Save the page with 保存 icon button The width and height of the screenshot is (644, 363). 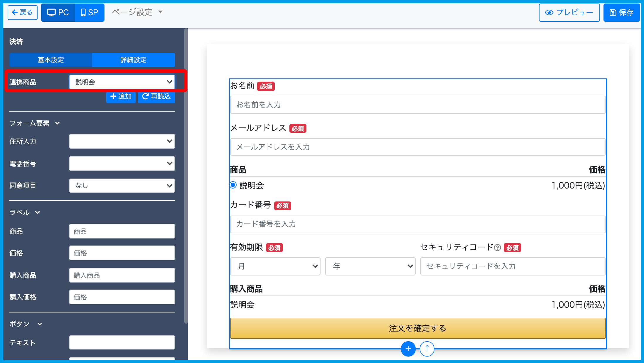[x=621, y=13]
